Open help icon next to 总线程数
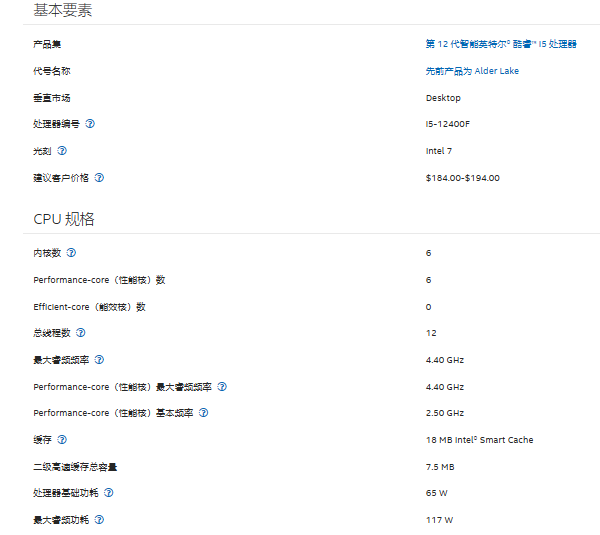The height and width of the screenshot is (535, 600). point(81,333)
